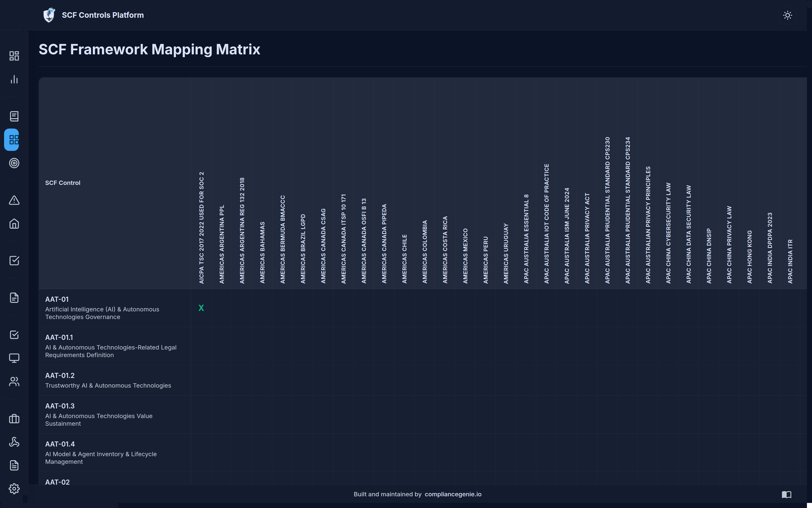Click AMERICAS COSTA RICA column header

[x=445, y=250]
